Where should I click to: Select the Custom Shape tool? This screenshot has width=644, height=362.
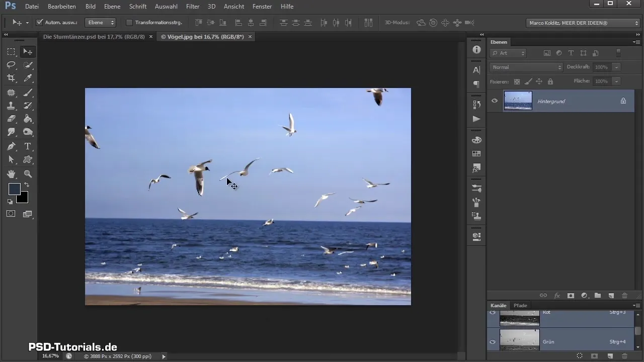[28, 160]
